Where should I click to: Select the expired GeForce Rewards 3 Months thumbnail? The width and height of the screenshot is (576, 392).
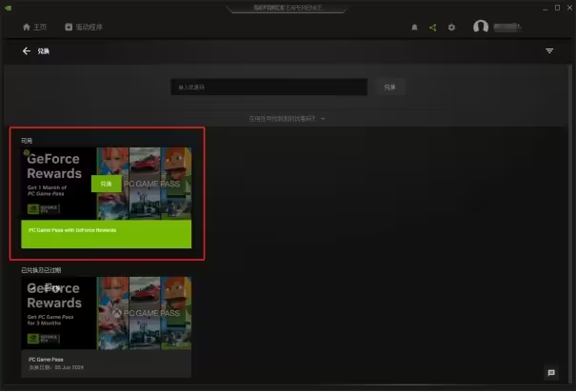[x=107, y=313]
